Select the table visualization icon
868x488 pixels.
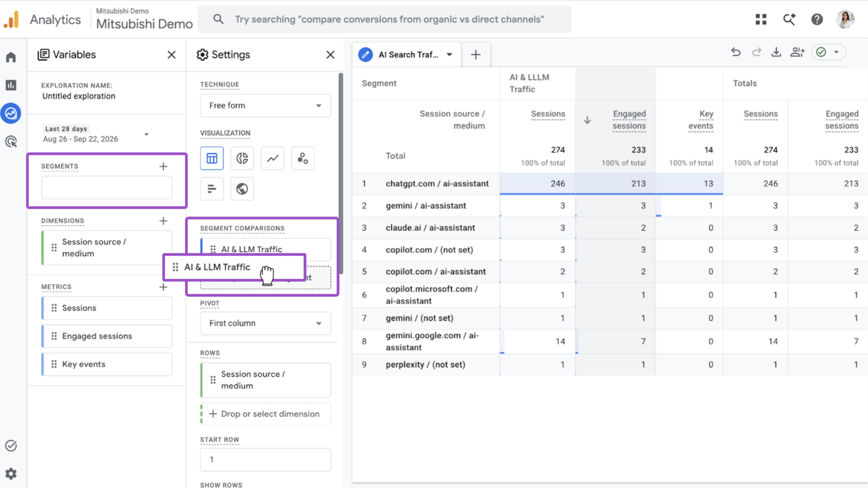[212, 158]
